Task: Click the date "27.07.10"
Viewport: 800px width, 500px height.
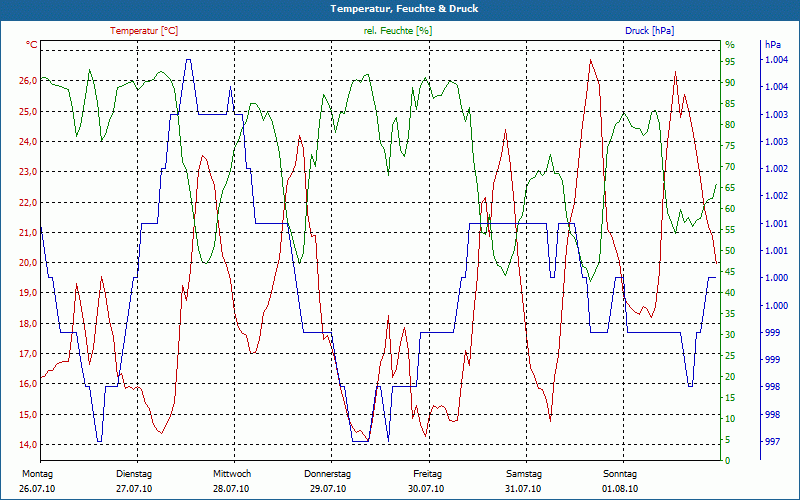Action: 134,489
